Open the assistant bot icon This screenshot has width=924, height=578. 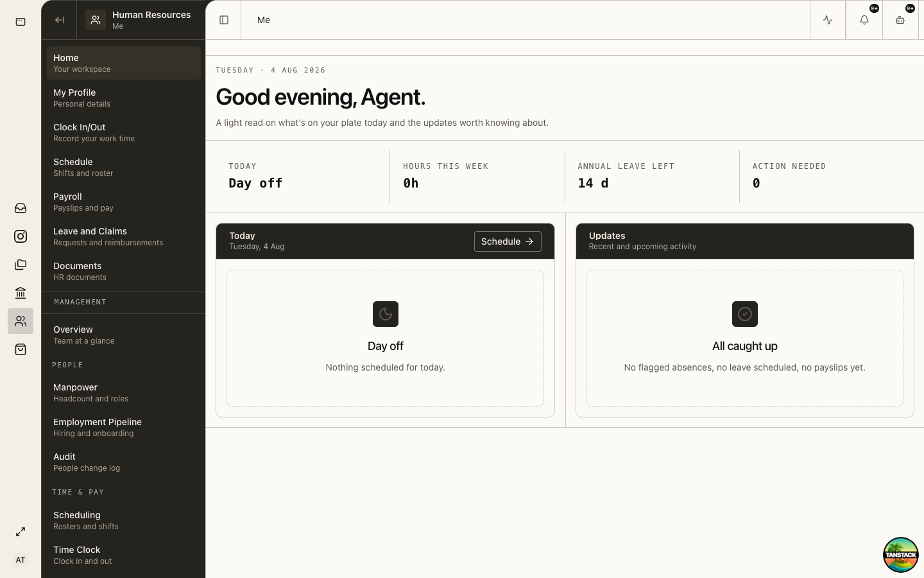900,20
